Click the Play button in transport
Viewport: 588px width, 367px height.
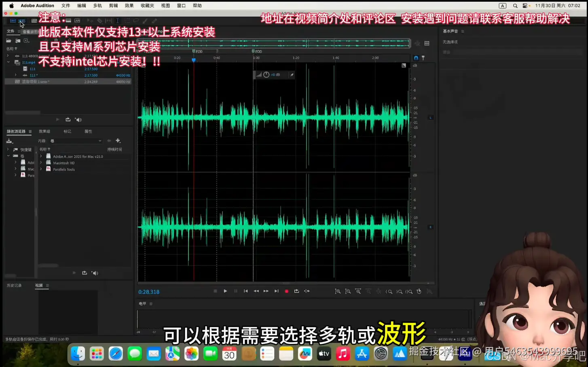pos(225,291)
